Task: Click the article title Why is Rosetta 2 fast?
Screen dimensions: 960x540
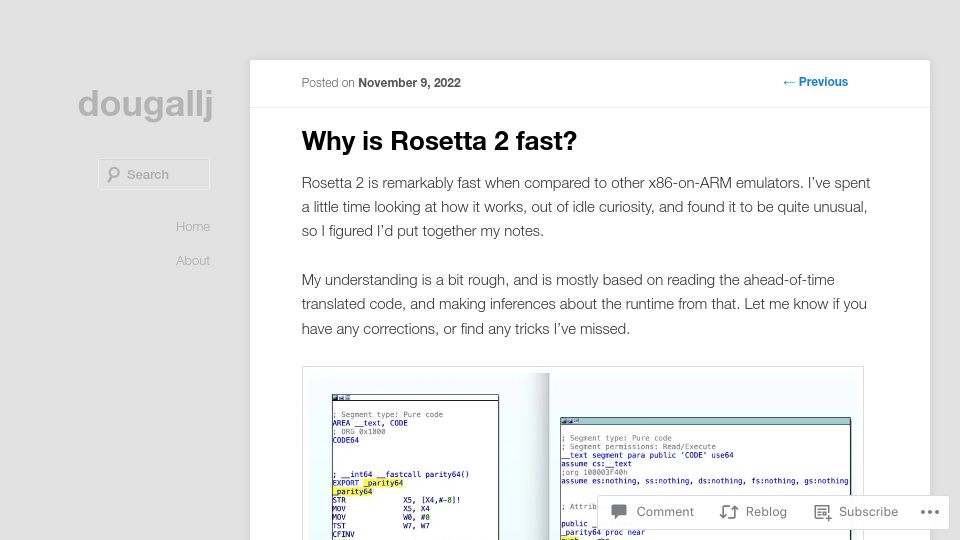Action: click(439, 141)
